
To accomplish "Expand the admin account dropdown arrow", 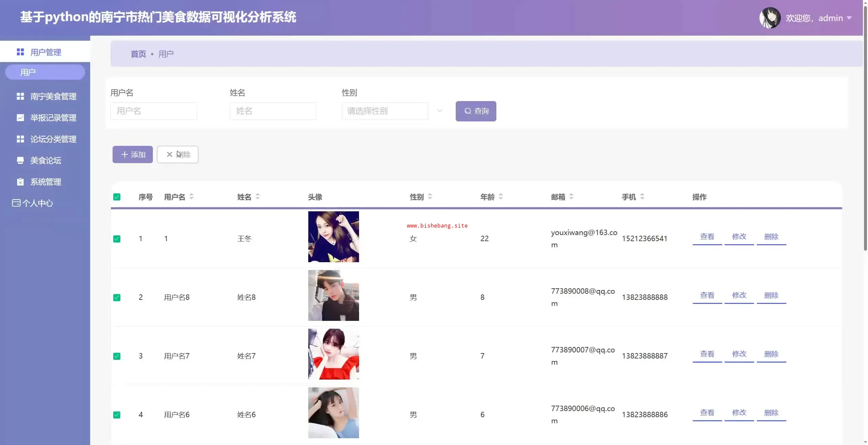I will [849, 18].
